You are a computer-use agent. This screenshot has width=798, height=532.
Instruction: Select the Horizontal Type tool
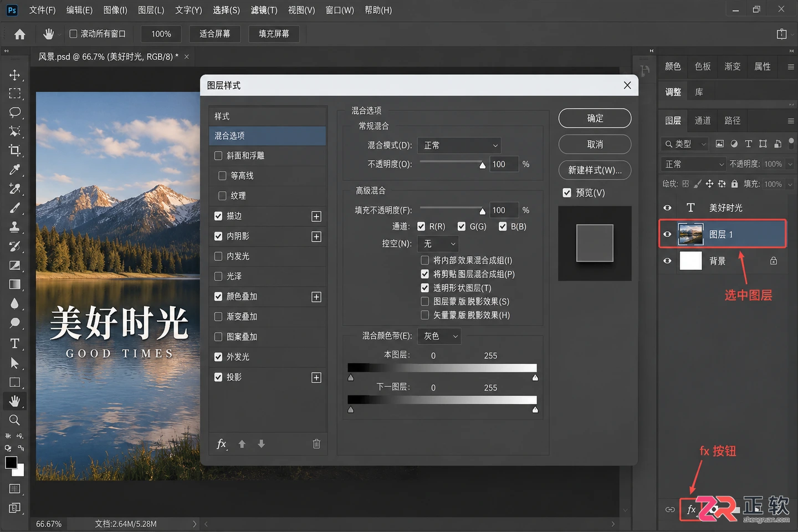tap(15, 344)
